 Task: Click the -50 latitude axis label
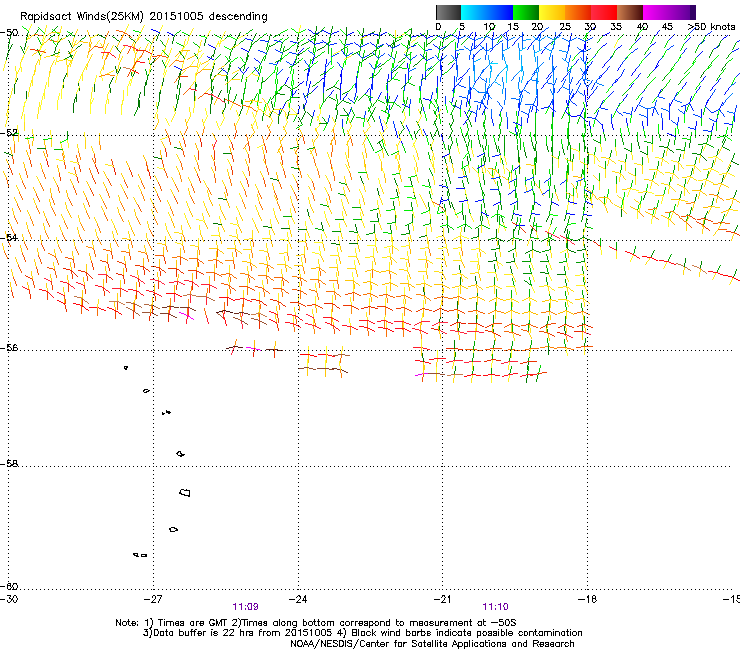tap(10, 33)
